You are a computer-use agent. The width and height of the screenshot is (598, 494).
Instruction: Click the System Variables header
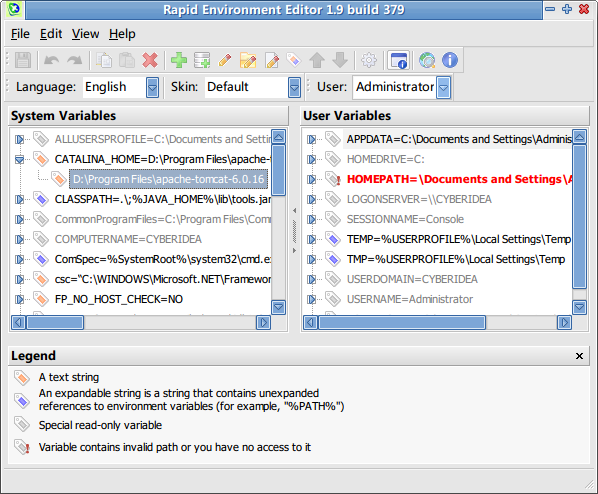click(148, 116)
